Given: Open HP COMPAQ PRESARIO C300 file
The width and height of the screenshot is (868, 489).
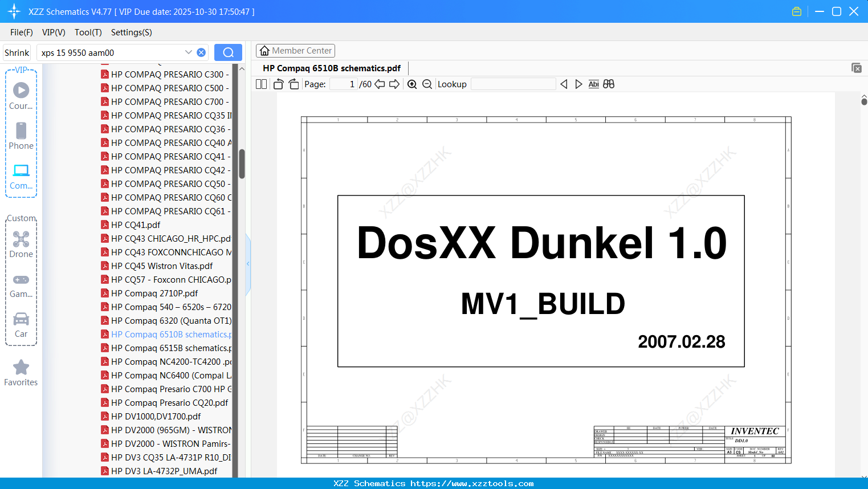Looking at the screenshot, I should [x=165, y=74].
